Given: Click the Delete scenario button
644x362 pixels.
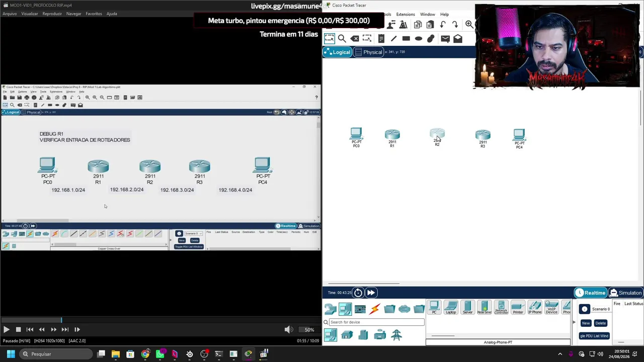Looking at the screenshot, I should pyautogui.click(x=601, y=323).
